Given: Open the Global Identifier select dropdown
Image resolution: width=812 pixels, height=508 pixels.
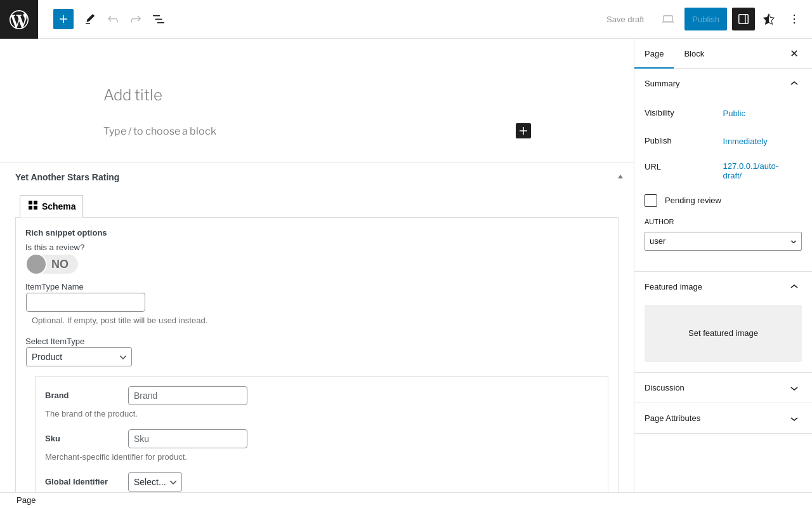Looking at the screenshot, I should [155, 482].
